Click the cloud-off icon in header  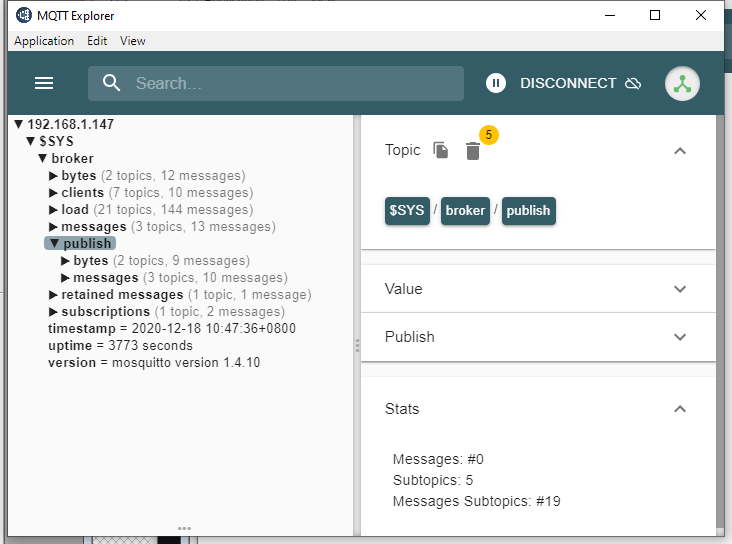click(x=632, y=83)
